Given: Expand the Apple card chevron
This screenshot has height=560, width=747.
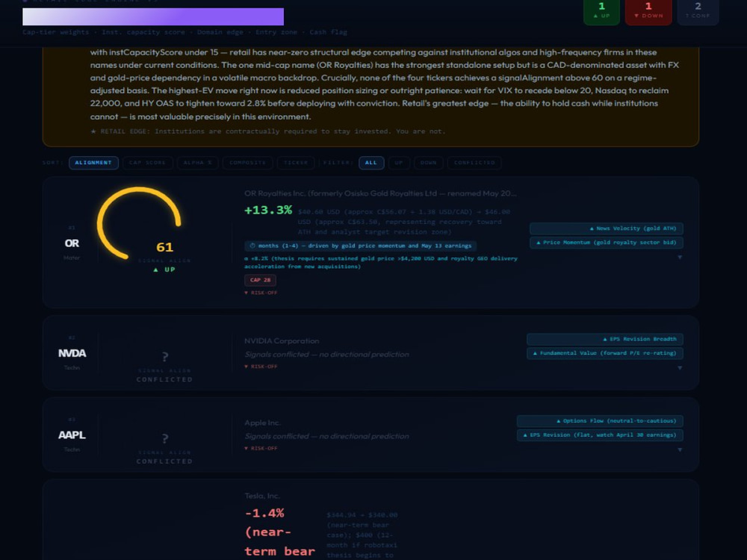Looking at the screenshot, I should 680,450.
